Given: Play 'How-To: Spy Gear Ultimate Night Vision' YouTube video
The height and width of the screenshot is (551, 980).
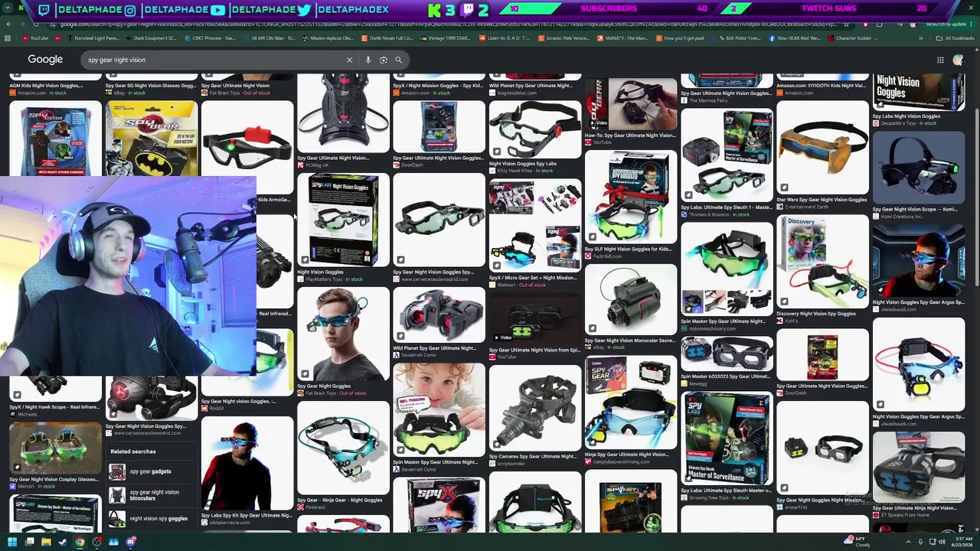Looking at the screenshot, I should coord(630,103).
